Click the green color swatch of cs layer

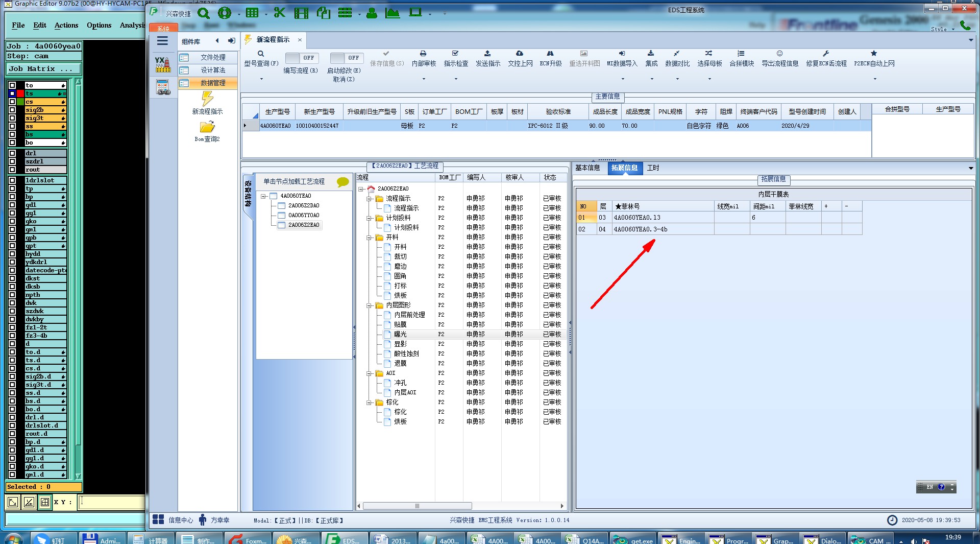tap(20, 102)
